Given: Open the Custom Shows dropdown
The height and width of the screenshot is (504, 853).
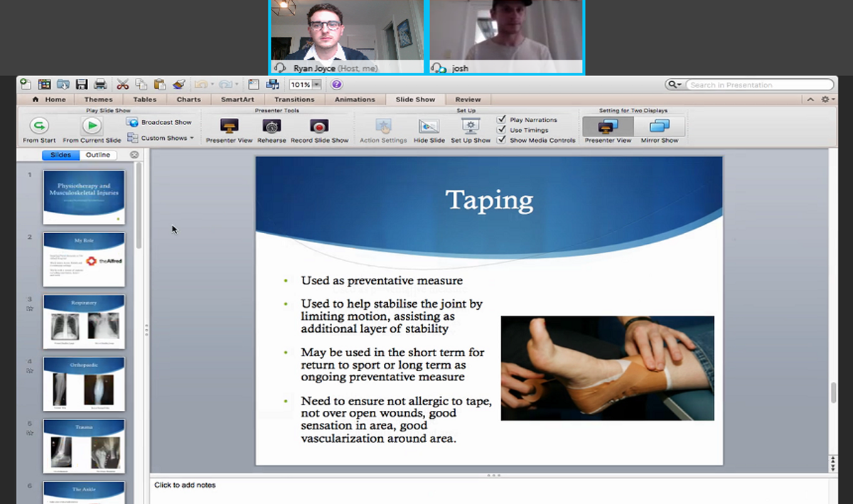Looking at the screenshot, I should 161,138.
